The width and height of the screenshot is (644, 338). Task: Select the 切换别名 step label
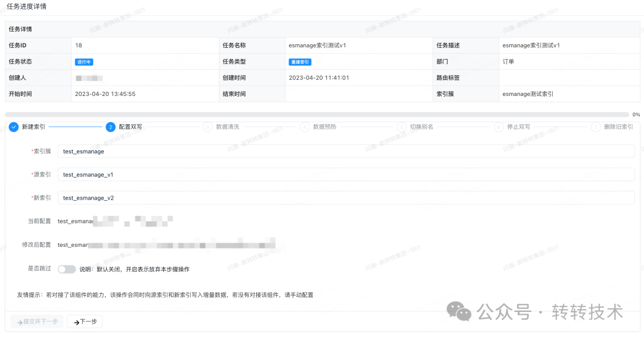pos(422,127)
